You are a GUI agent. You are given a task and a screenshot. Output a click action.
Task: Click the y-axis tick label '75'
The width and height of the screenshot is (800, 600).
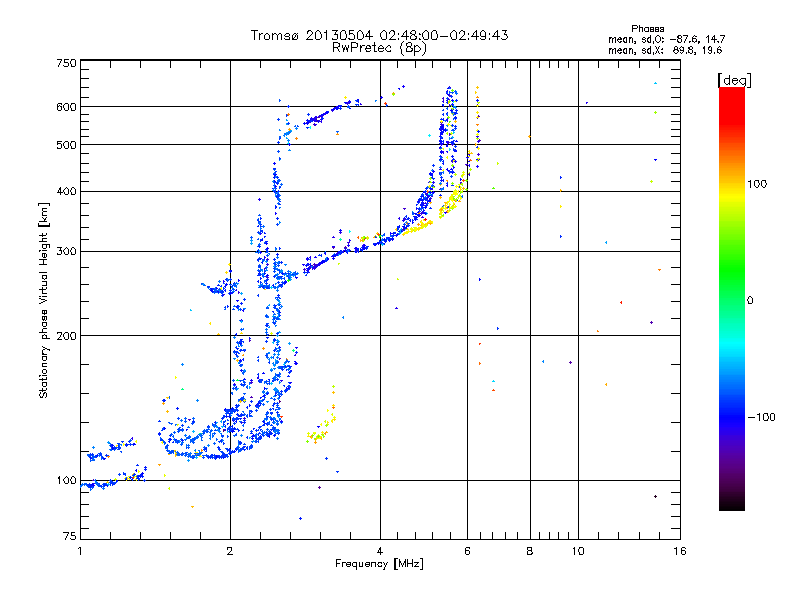tap(70, 536)
